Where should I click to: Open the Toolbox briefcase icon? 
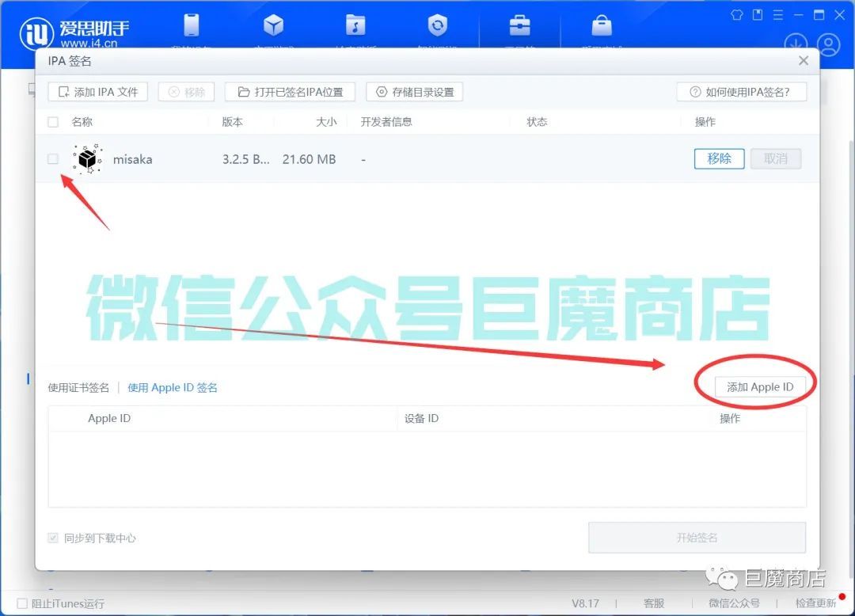(519, 25)
